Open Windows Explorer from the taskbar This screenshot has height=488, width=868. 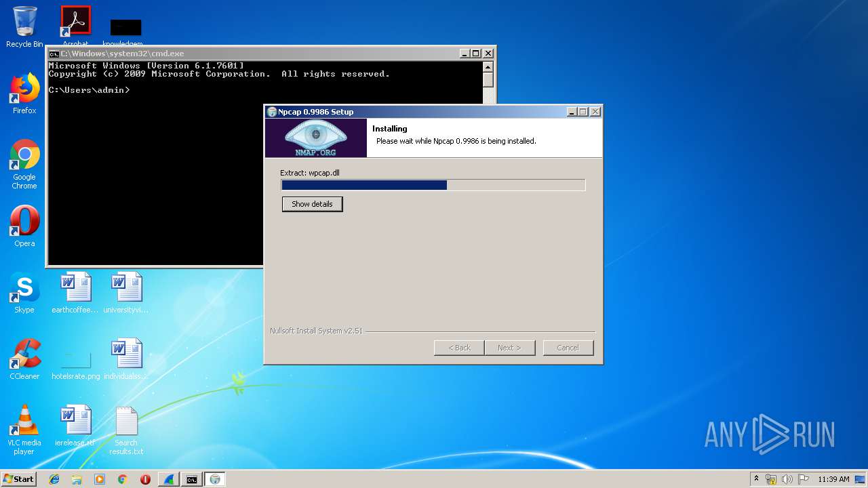click(77, 479)
